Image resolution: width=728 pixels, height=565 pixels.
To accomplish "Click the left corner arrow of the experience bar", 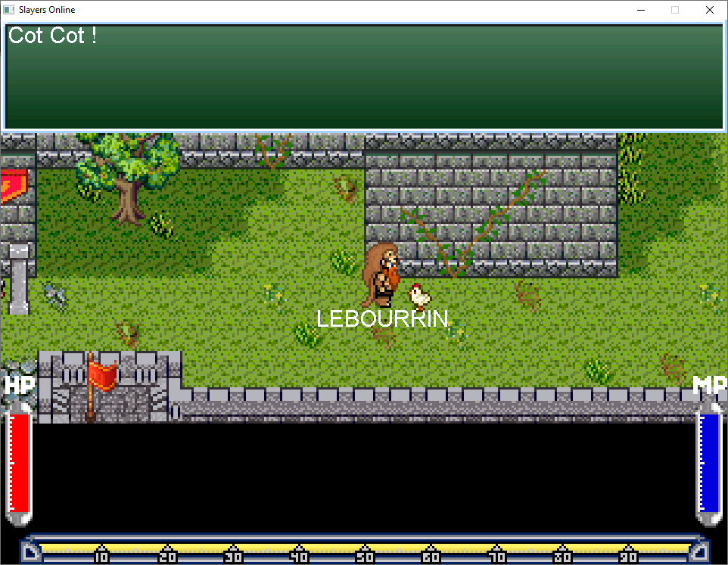I will [31, 553].
